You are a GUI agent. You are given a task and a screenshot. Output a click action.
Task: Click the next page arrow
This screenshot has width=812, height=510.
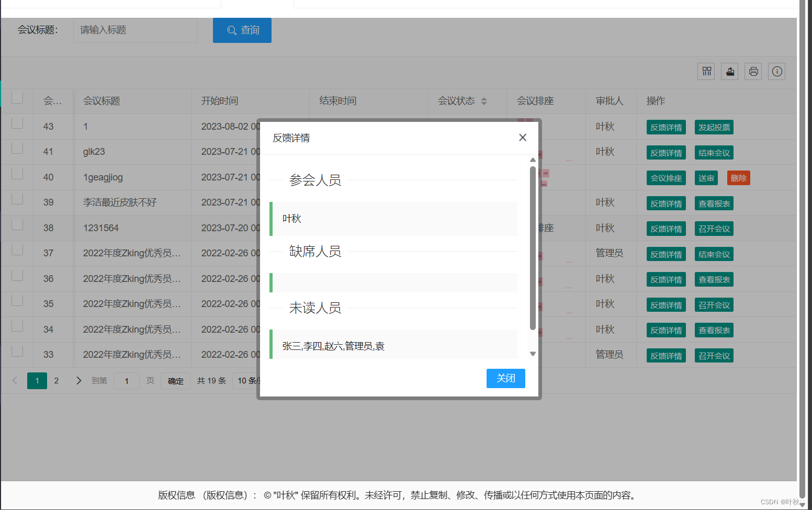coord(78,381)
